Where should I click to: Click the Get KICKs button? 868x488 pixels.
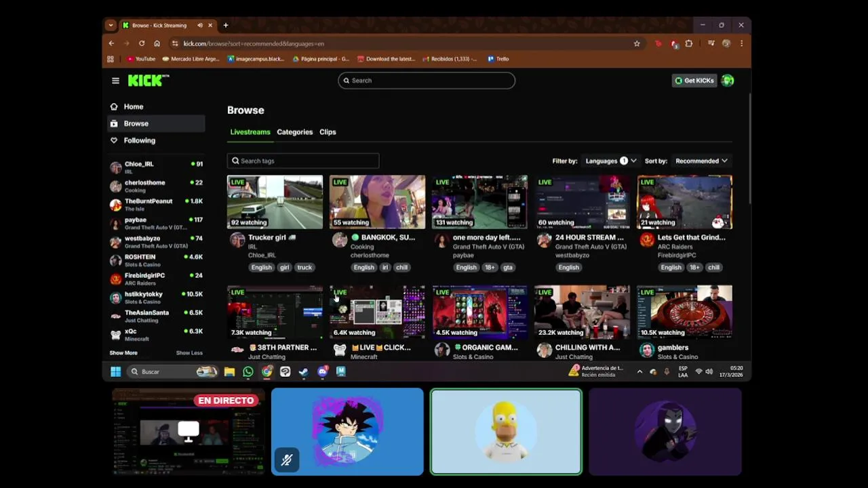tap(694, 81)
